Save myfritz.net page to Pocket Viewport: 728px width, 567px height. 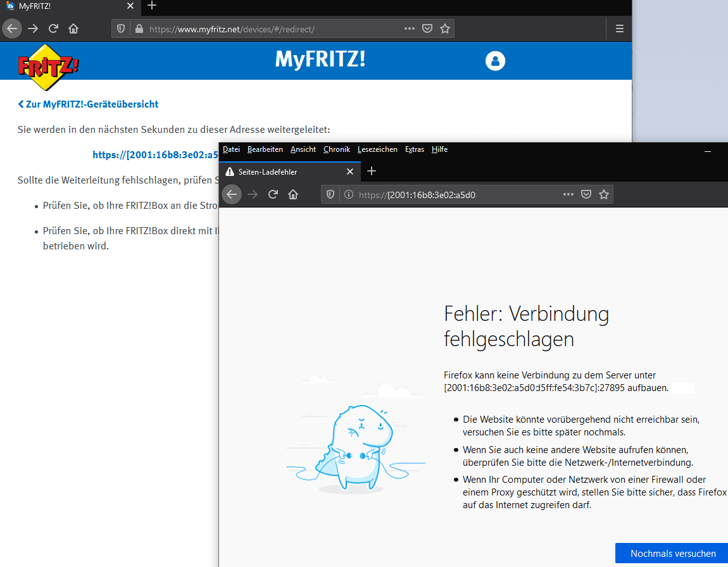427,28
